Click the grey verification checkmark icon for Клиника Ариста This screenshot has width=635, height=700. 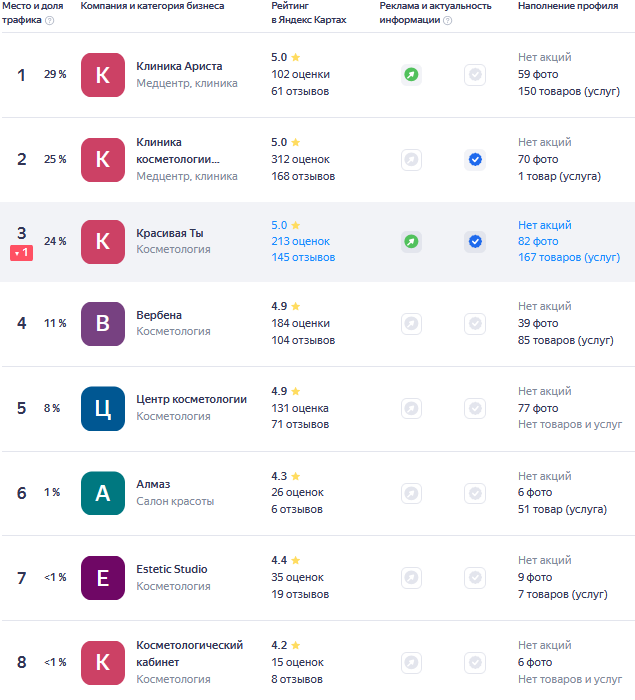coord(475,75)
